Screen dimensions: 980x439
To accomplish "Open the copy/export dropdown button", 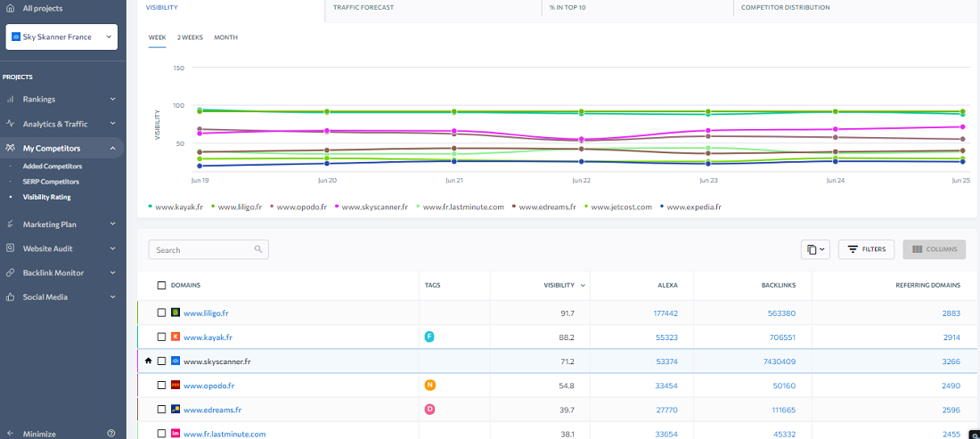I will coord(815,249).
